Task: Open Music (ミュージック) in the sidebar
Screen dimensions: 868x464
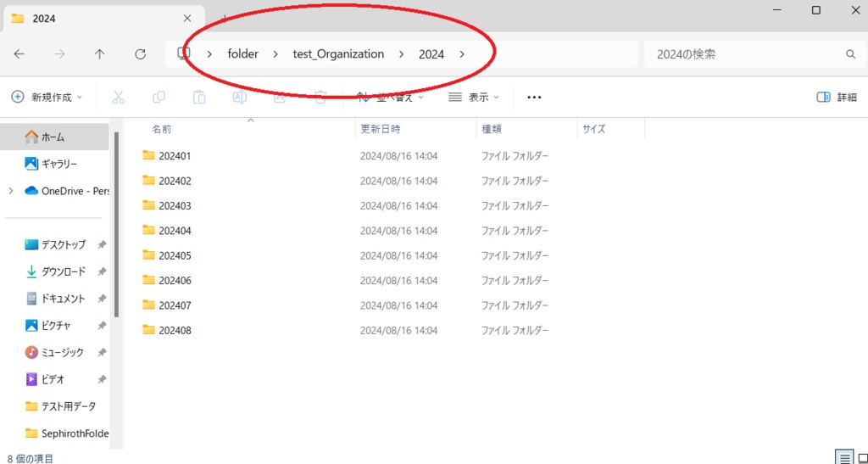Action: coord(54,352)
